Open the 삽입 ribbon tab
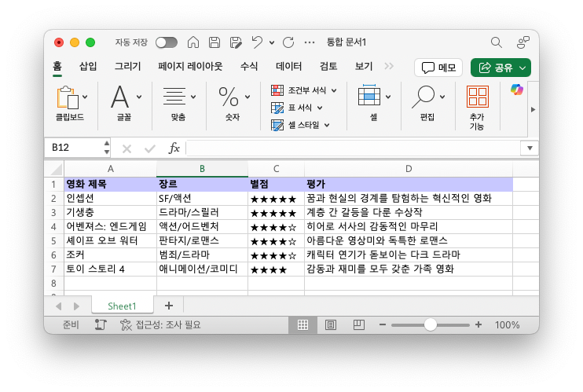Screen dimensions: 583x392 (x=88, y=67)
